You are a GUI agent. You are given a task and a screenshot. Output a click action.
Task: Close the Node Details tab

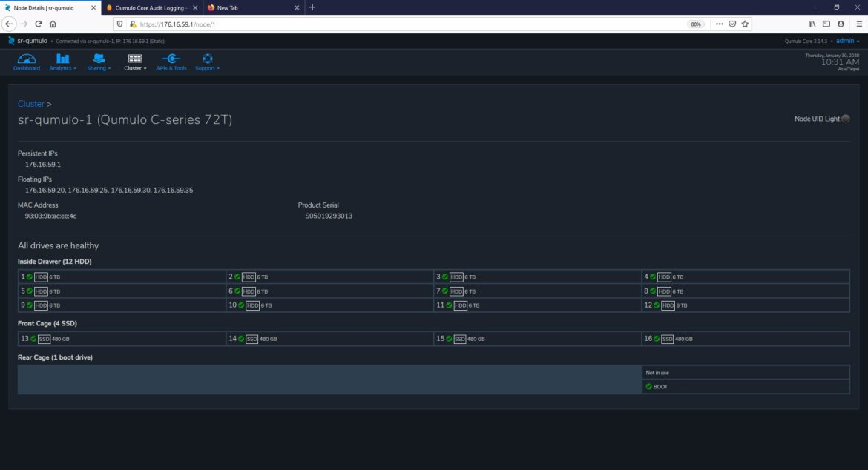(x=93, y=7)
